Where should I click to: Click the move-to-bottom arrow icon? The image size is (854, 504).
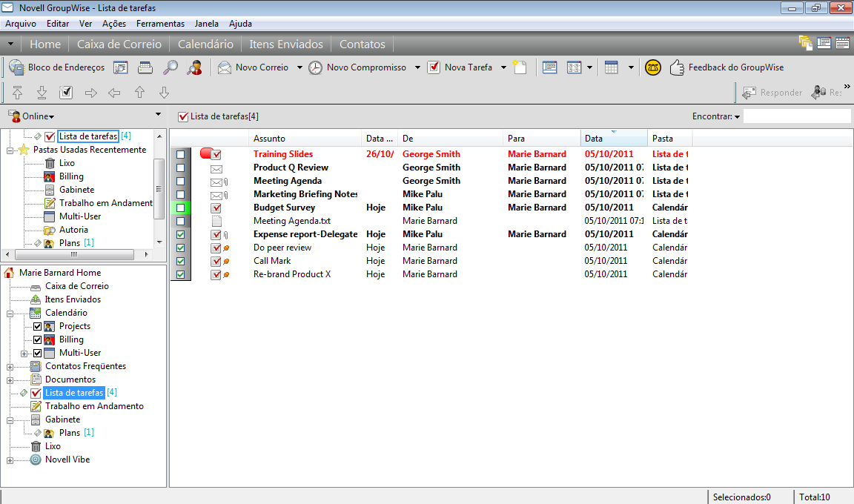pos(42,93)
